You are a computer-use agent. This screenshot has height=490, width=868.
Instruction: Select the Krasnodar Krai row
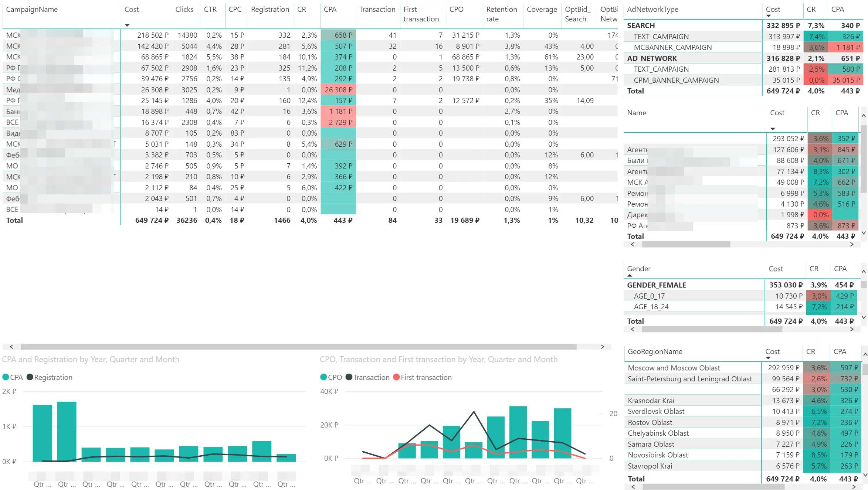[x=742, y=400]
